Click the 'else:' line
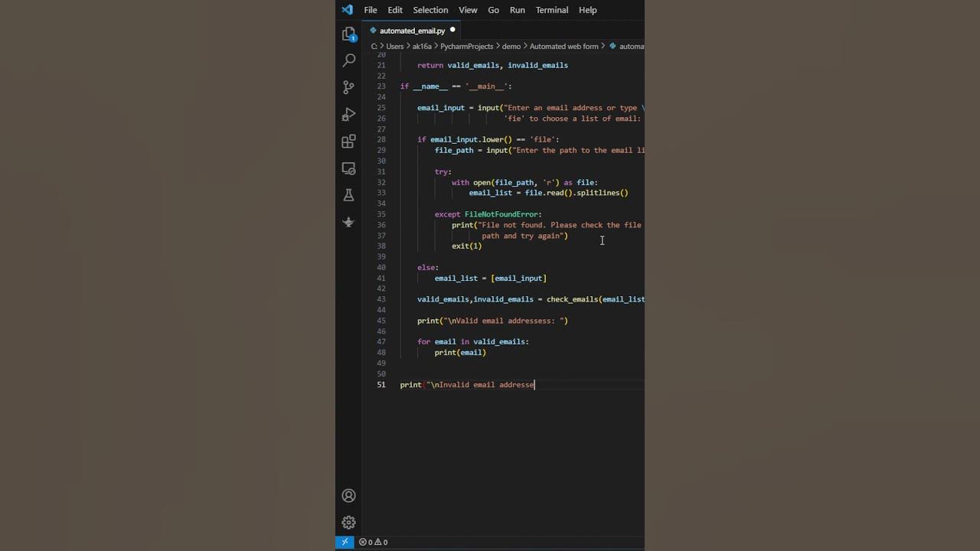This screenshot has height=551, width=980. pyautogui.click(x=428, y=268)
